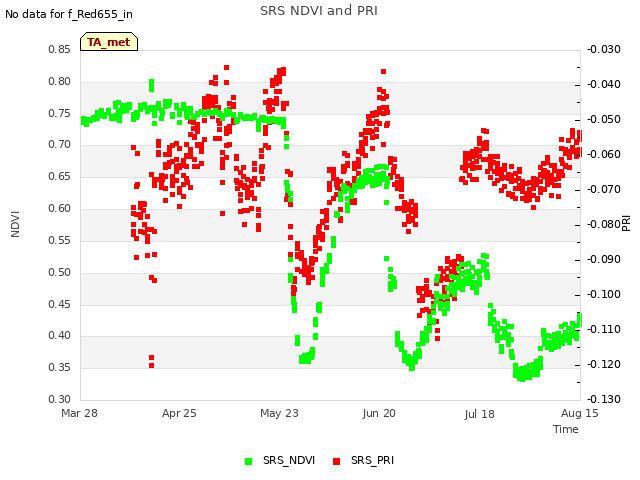Click the Time axis title

point(566,429)
